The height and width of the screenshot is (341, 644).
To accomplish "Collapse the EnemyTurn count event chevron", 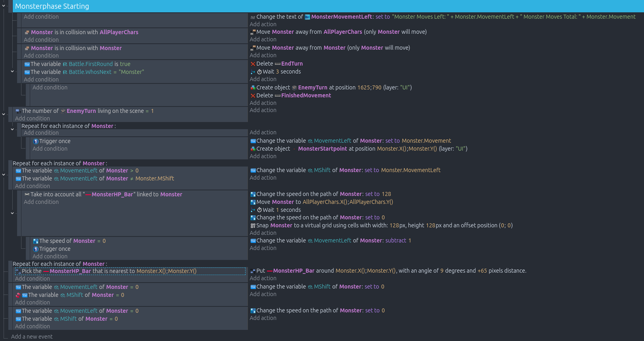I will pyautogui.click(x=4, y=114).
